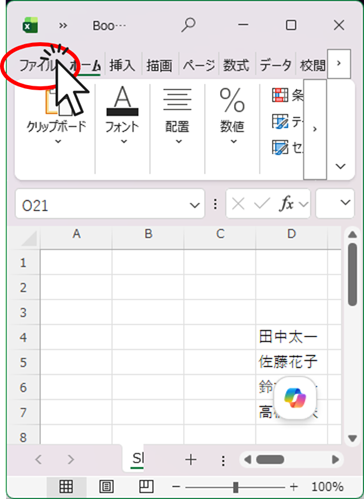
Task: Switch to Page Break Preview icon
Action: (146, 487)
